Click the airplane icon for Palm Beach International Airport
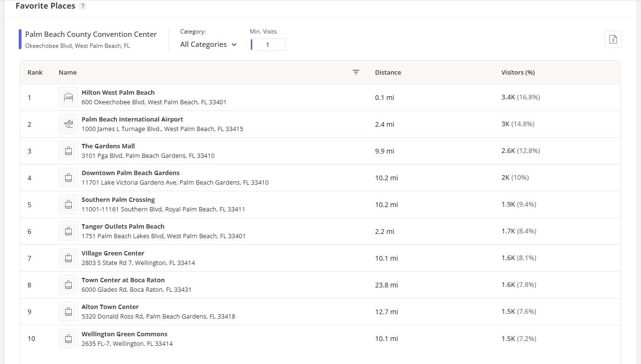This screenshot has height=364, width=641. 68,124
